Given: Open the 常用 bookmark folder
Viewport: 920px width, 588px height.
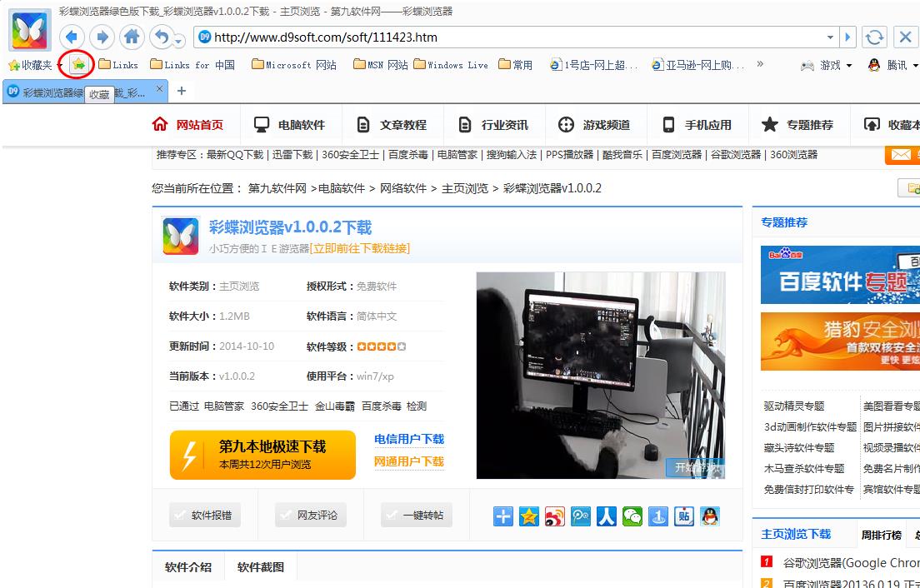Looking at the screenshot, I should pos(515,65).
